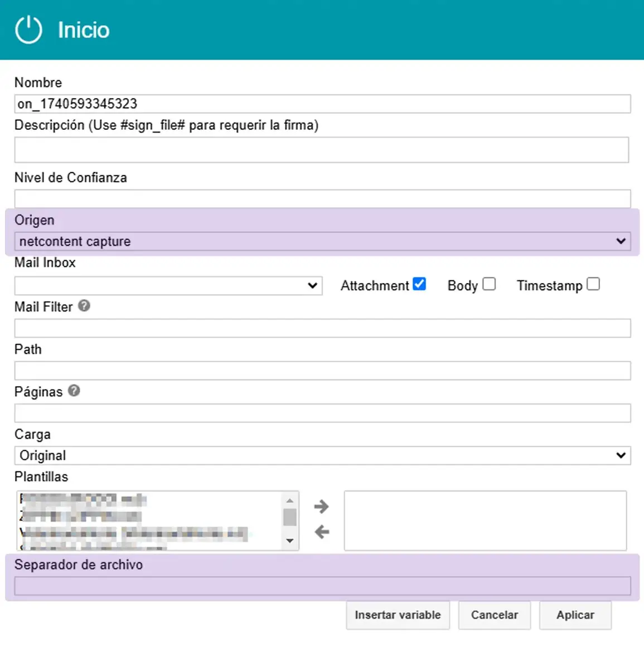Image resolution: width=644 pixels, height=652 pixels.
Task: Click the right arrow to add selected template
Action: click(x=322, y=507)
